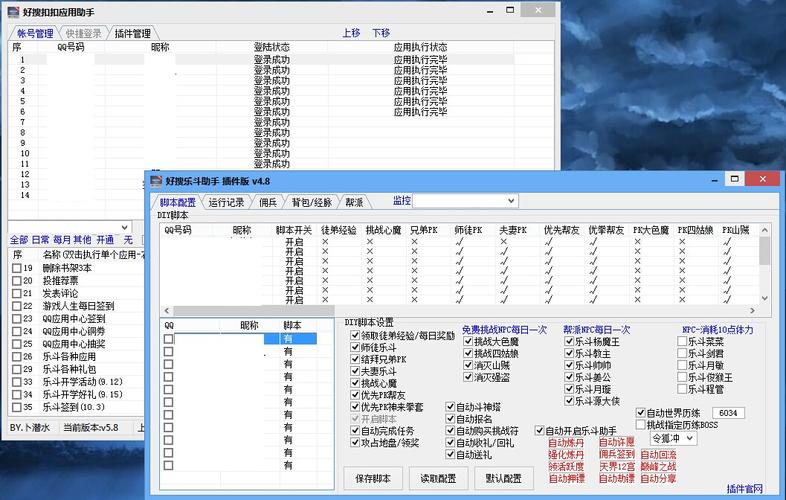The width and height of the screenshot is (786, 500).
Task: Toggle 消灭山贼 checkbox
Action: (x=468, y=365)
